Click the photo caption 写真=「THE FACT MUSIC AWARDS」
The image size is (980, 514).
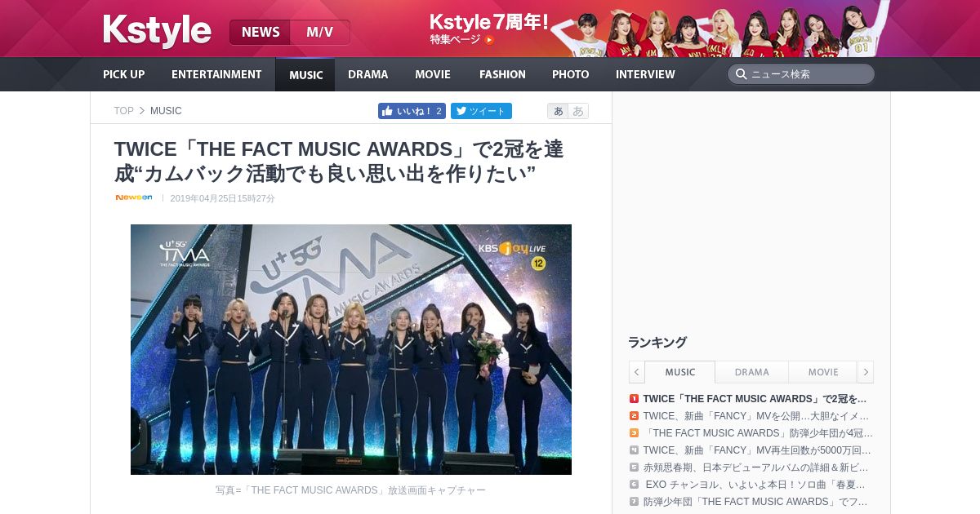pyautogui.click(x=350, y=490)
